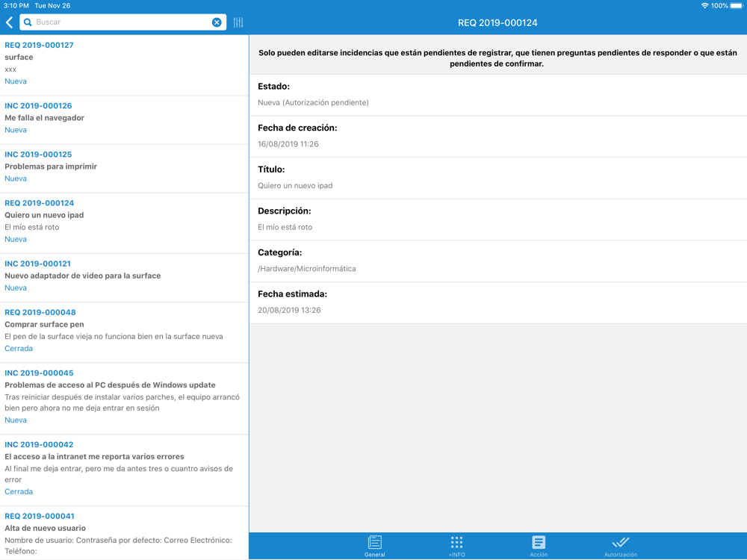Open the Acción tab icon
The width and height of the screenshot is (747, 560).
tap(539, 545)
